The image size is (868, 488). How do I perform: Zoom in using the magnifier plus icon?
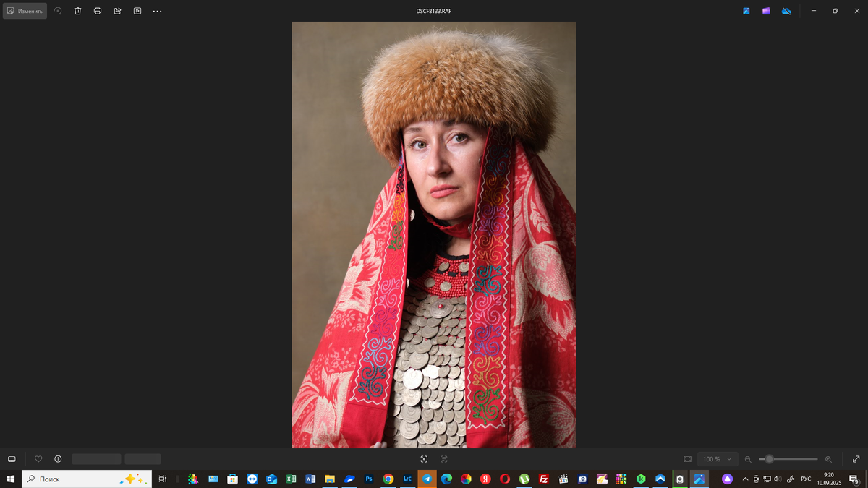click(x=827, y=458)
